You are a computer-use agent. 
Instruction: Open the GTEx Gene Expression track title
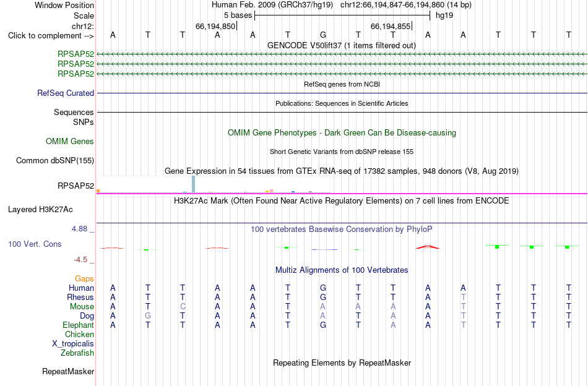click(342, 171)
